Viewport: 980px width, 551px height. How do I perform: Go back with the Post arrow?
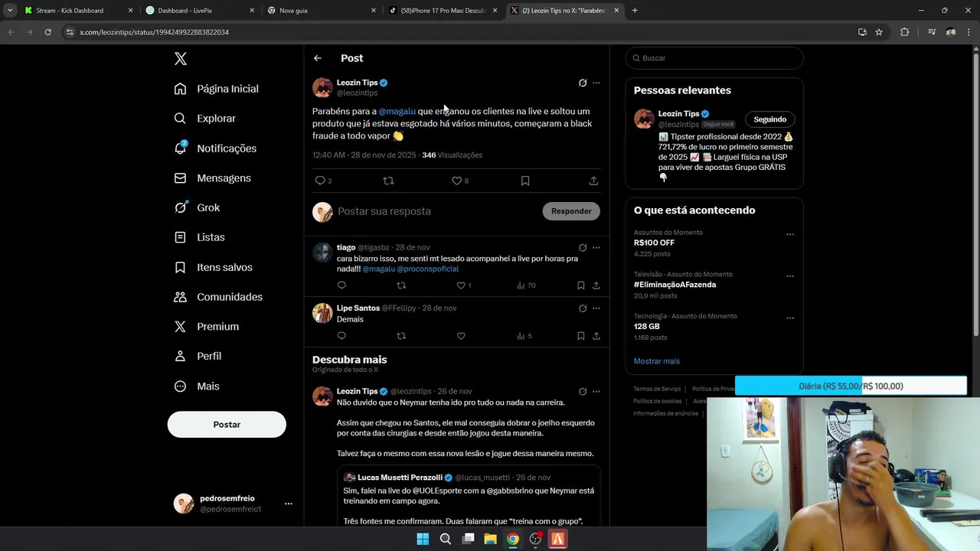point(318,58)
